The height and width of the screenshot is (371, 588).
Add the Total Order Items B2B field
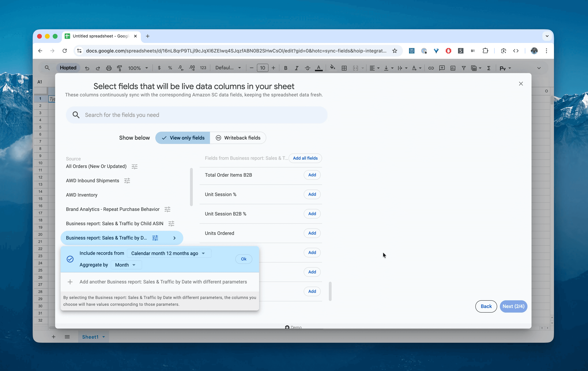tap(312, 175)
